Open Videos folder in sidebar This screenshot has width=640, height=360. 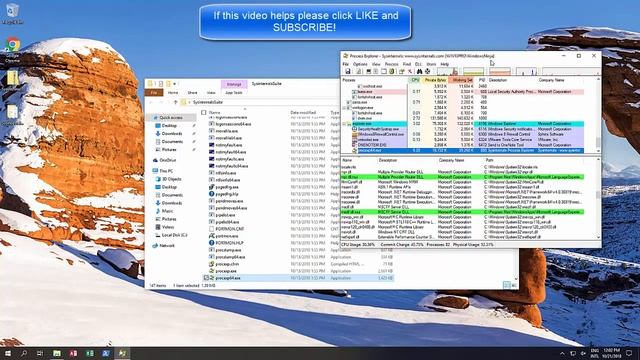click(167, 227)
